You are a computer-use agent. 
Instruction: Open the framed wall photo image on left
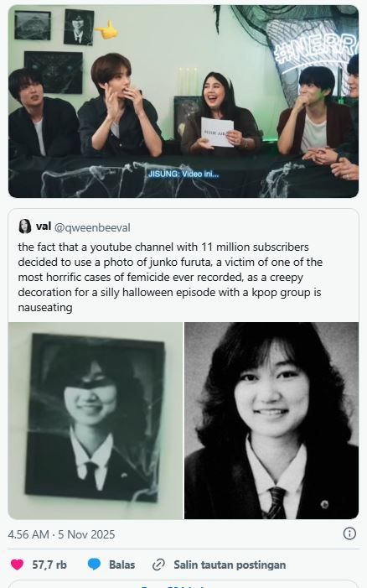(x=96, y=420)
